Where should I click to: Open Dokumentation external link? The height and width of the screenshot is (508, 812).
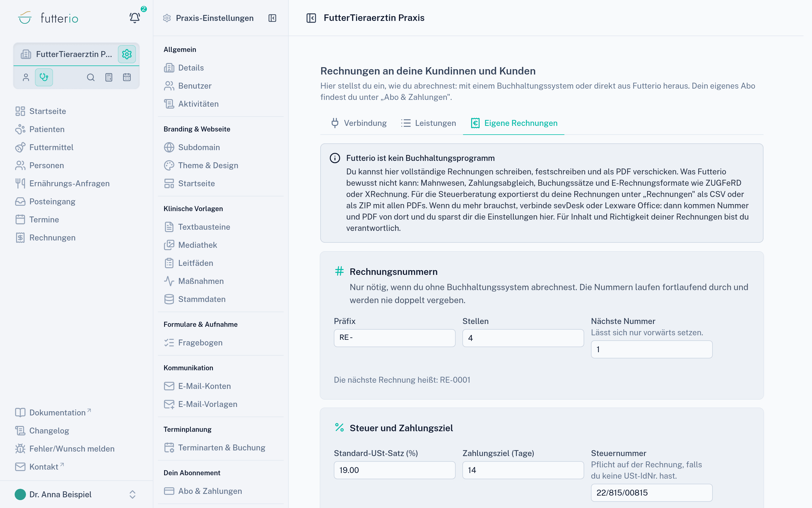click(x=53, y=413)
